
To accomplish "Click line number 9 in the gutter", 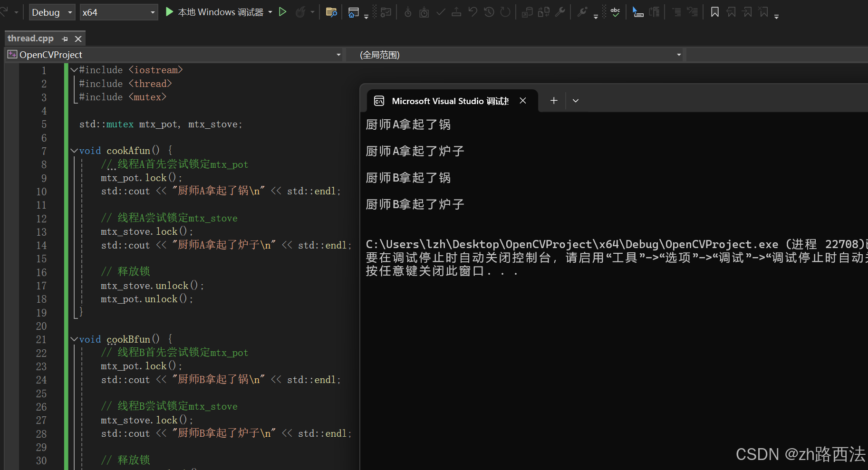I will (x=44, y=178).
